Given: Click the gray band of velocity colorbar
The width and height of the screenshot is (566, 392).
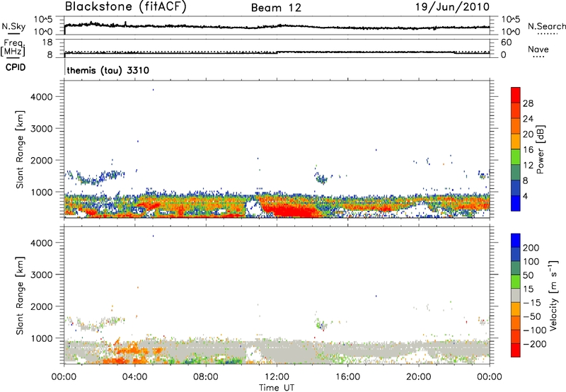Looking at the screenshot, I should pos(516,295).
